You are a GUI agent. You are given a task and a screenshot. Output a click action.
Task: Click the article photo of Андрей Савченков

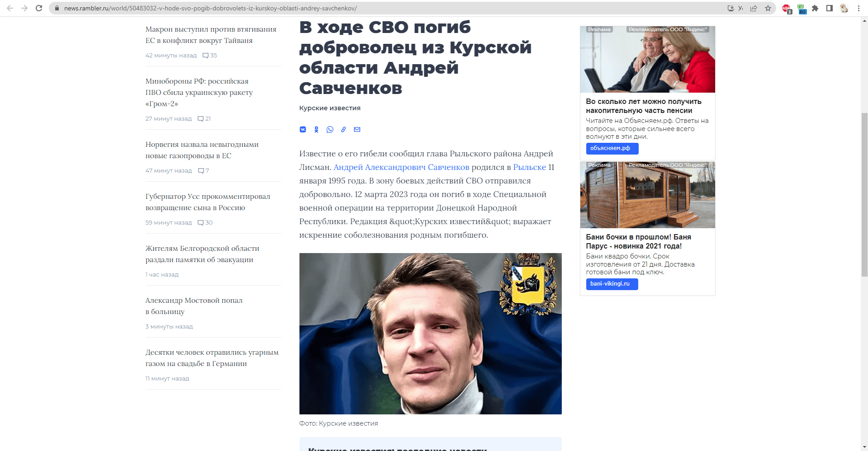[430, 334]
